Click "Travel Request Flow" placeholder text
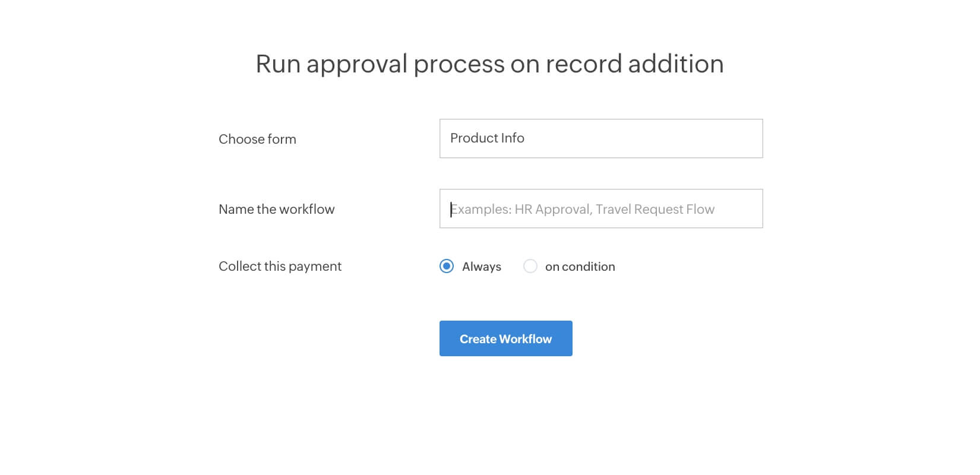Image resolution: width=980 pixels, height=475 pixels. (x=655, y=209)
